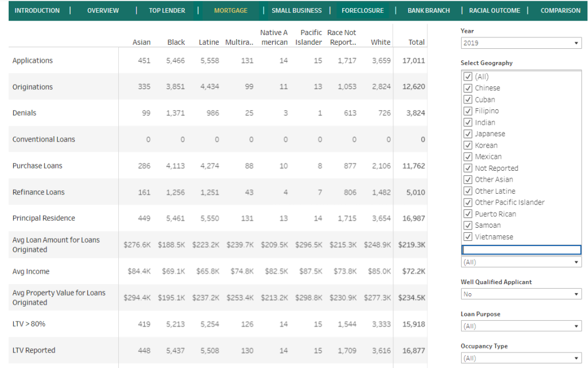
Task: Click the $276.6K Asian avg loan cell
Action: [x=137, y=244]
